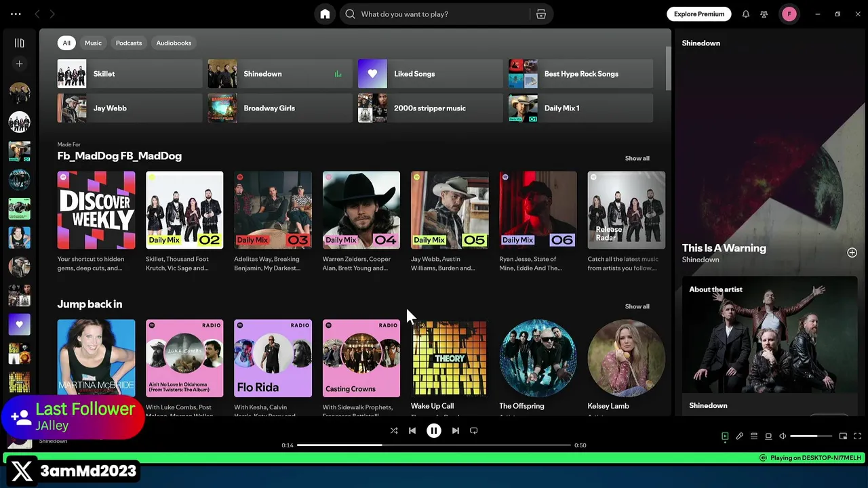
Task: Add This Is A Warning to Liked Songs
Action: 852,253
